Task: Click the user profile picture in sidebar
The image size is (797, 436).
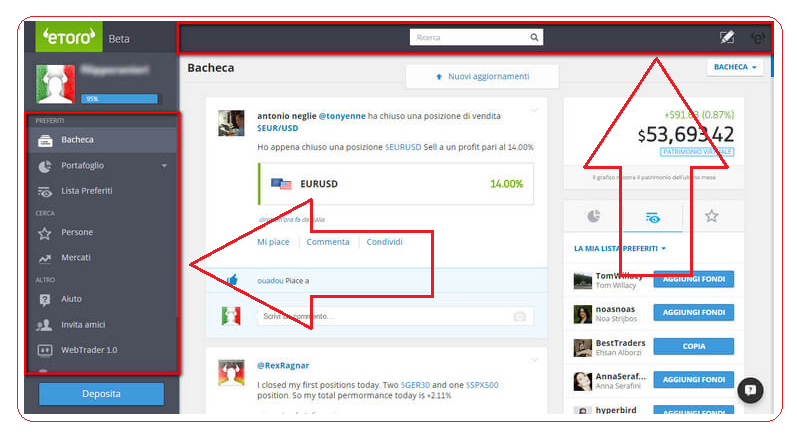Action: (55, 84)
